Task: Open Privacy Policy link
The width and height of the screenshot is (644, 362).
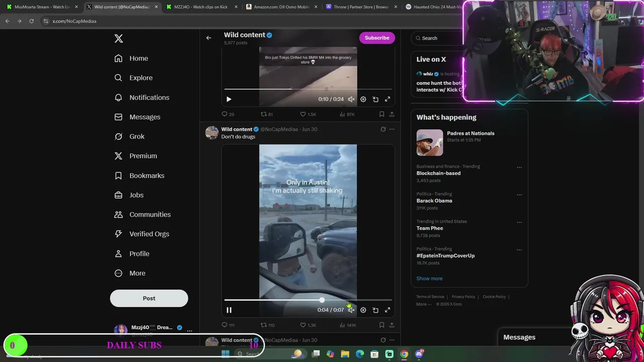Action: click(x=463, y=297)
